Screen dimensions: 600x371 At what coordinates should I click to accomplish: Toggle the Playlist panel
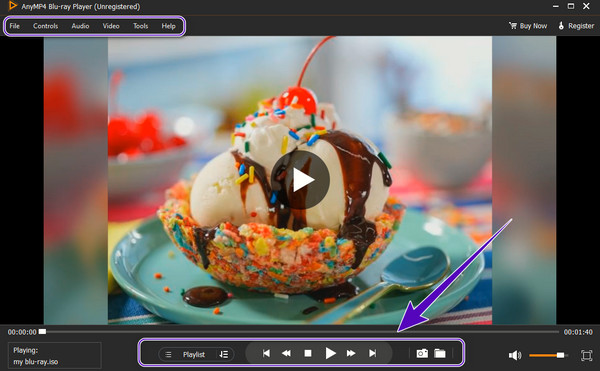194,355
